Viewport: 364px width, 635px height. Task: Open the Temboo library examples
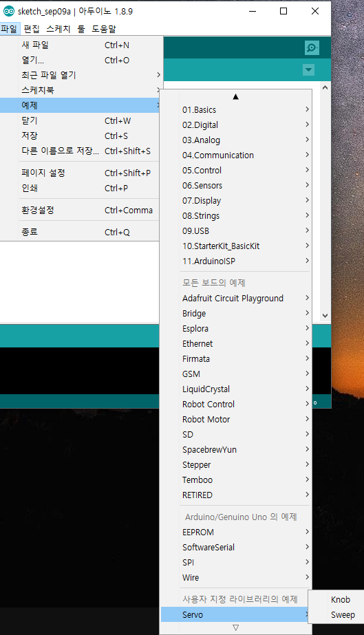236,480
